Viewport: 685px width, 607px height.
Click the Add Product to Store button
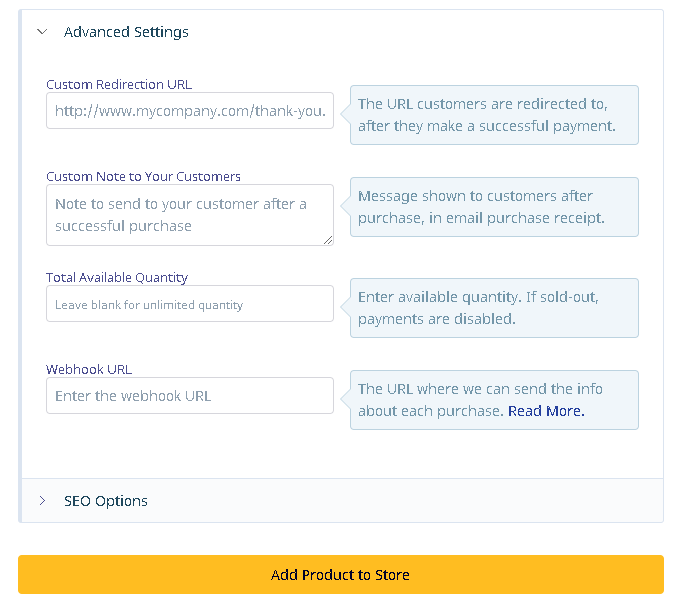click(341, 575)
